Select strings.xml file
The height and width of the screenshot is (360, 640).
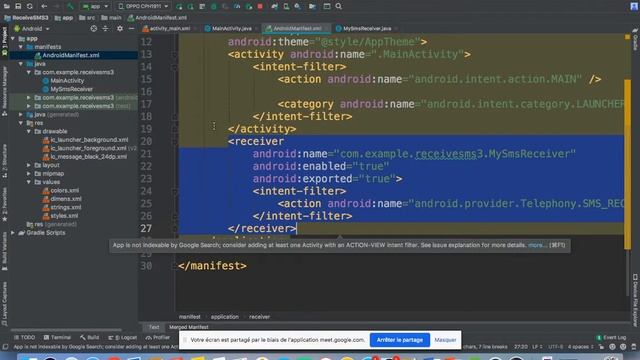click(62, 207)
